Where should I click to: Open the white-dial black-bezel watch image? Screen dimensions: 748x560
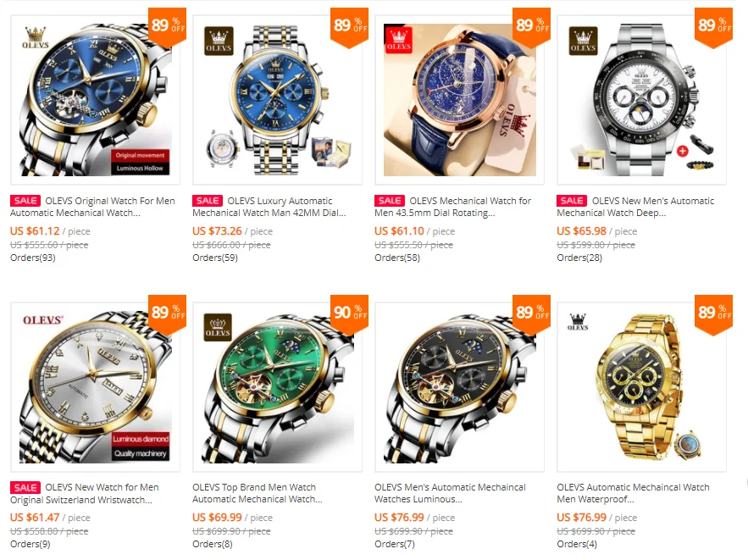(x=642, y=100)
